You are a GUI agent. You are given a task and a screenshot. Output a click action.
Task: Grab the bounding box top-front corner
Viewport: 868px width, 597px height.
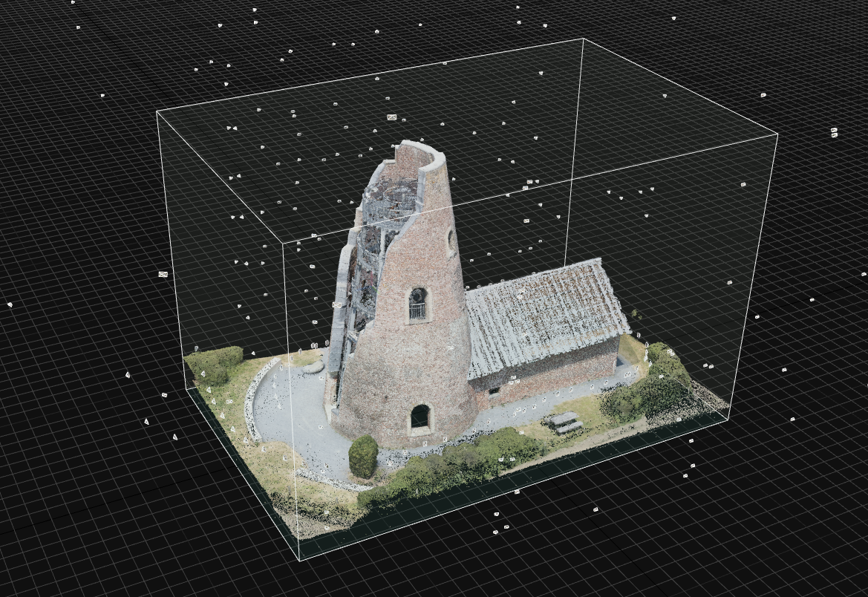(283, 241)
